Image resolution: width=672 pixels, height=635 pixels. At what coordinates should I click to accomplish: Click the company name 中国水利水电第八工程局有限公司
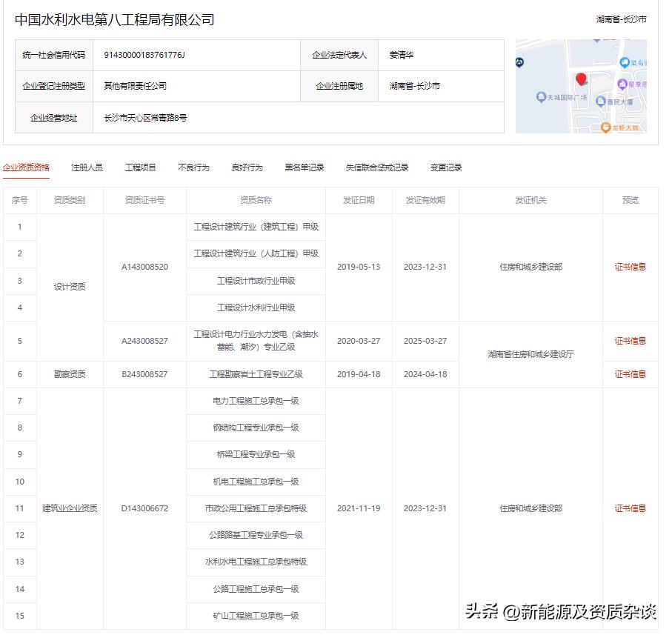tap(111, 19)
